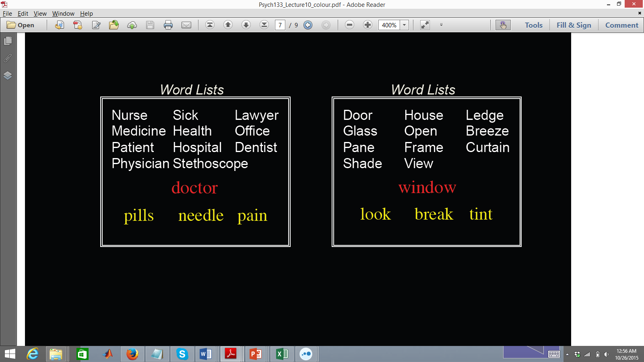Open File Explorer from taskbar
This screenshot has height=362, width=644.
pyautogui.click(x=56, y=354)
